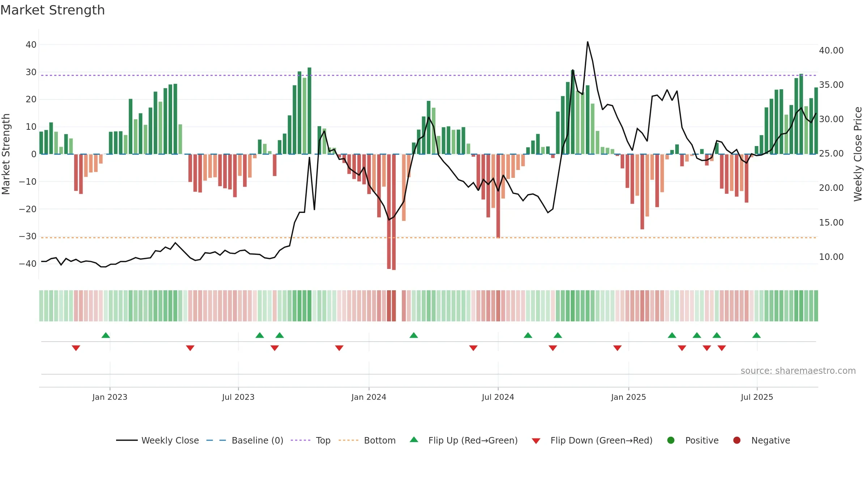868x488 pixels.
Task: Click the deepest red bar near −42
Action: point(394,212)
